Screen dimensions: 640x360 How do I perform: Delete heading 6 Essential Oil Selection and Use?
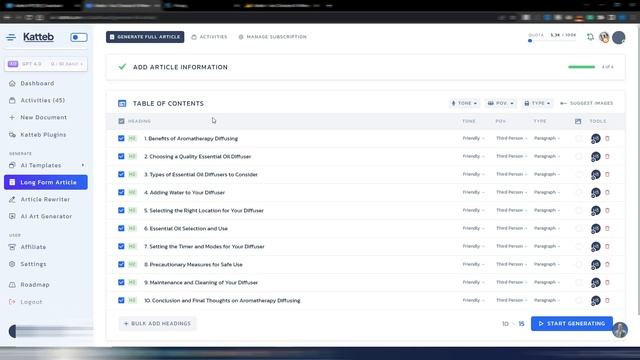(x=607, y=228)
